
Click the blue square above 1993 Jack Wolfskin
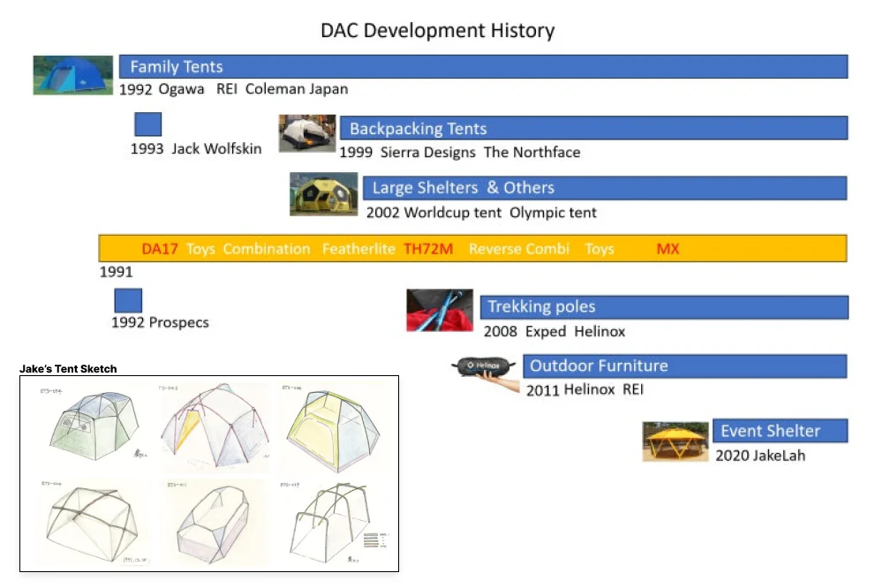(148, 124)
